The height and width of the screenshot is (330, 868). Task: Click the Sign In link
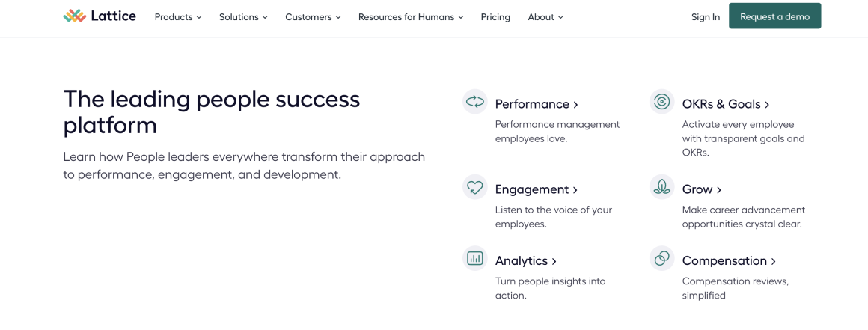[705, 17]
